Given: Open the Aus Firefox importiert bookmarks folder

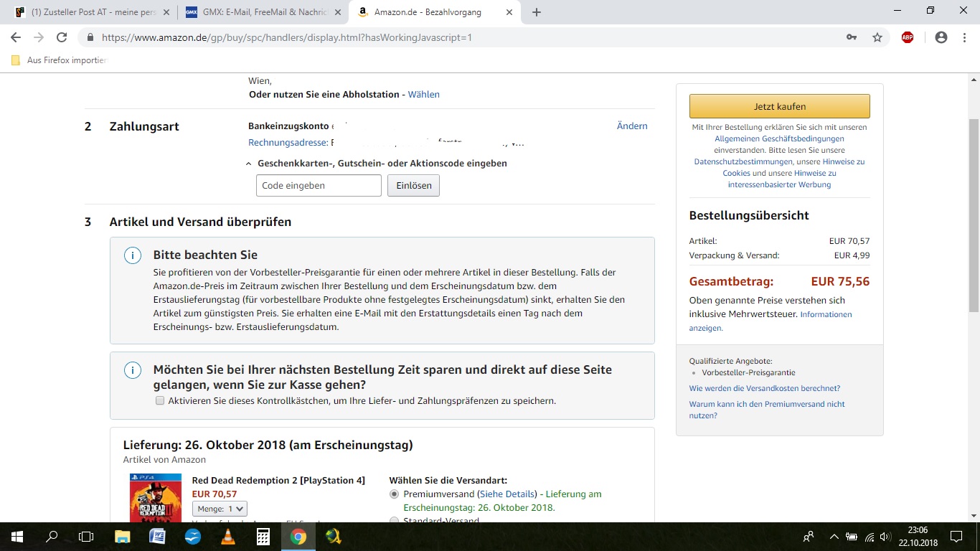Looking at the screenshot, I should 59,60.
